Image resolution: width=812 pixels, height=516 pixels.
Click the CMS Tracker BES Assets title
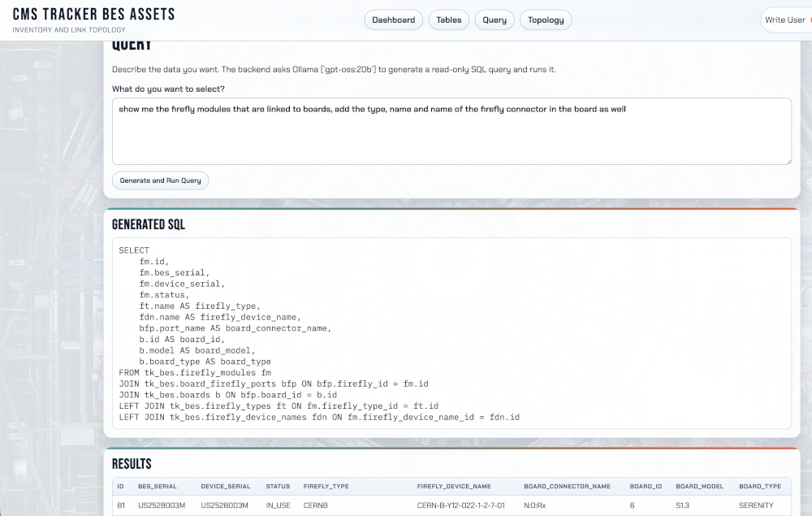pos(93,15)
